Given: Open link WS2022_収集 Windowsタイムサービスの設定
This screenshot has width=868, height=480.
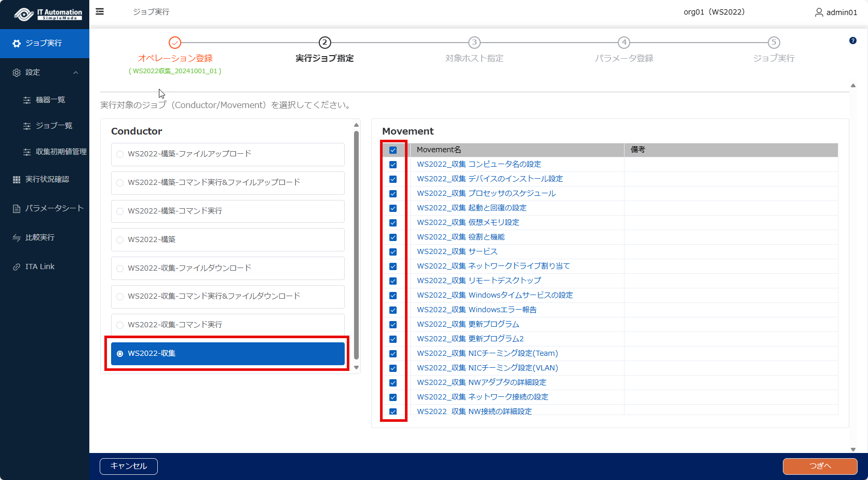Looking at the screenshot, I should [x=495, y=295].
